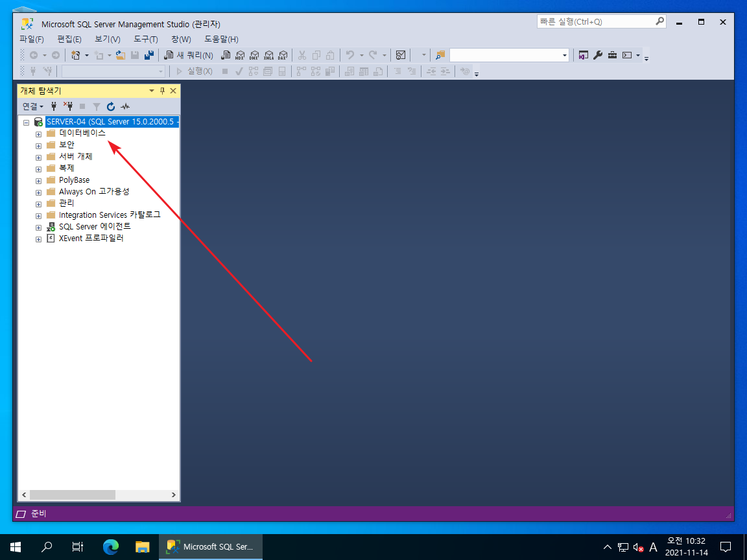Open Microsoft Edge from the taskbar
Screen dimensions: 747x560
pos(110,546)
